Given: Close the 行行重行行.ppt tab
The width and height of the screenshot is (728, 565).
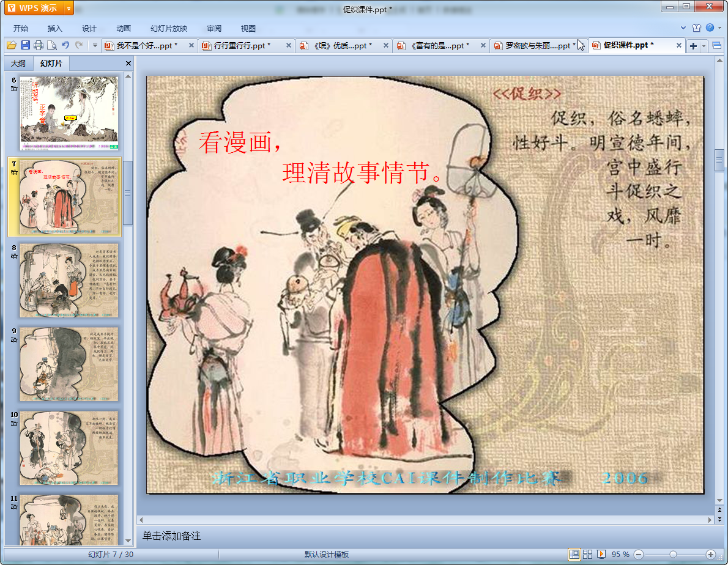Looking at the screenshot, I should click(288, 45).
